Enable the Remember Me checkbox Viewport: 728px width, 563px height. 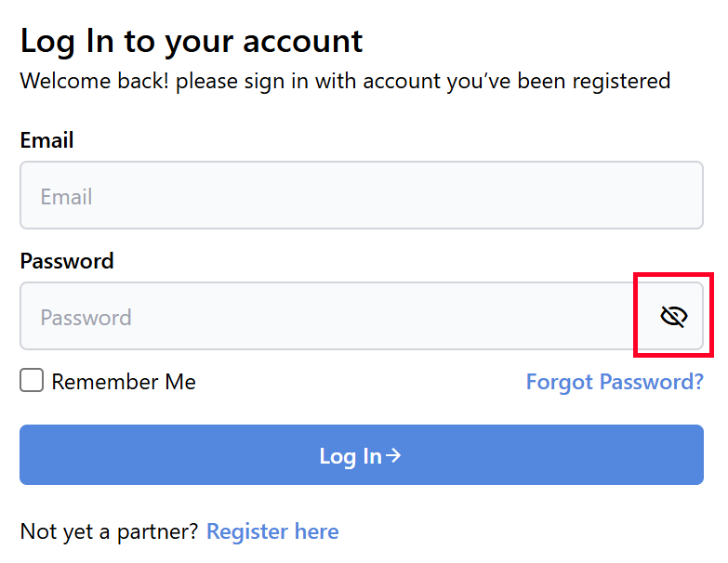point(32,381)
